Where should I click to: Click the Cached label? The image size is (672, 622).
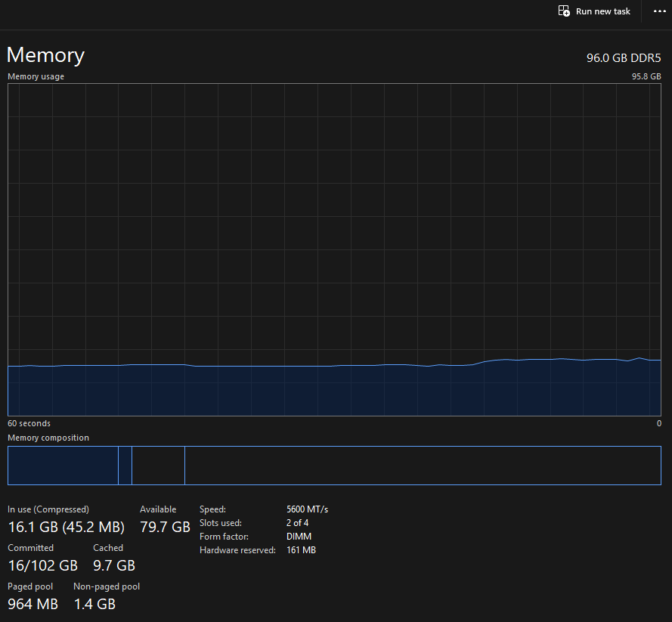pyautogui.click(x=108, y=548)
